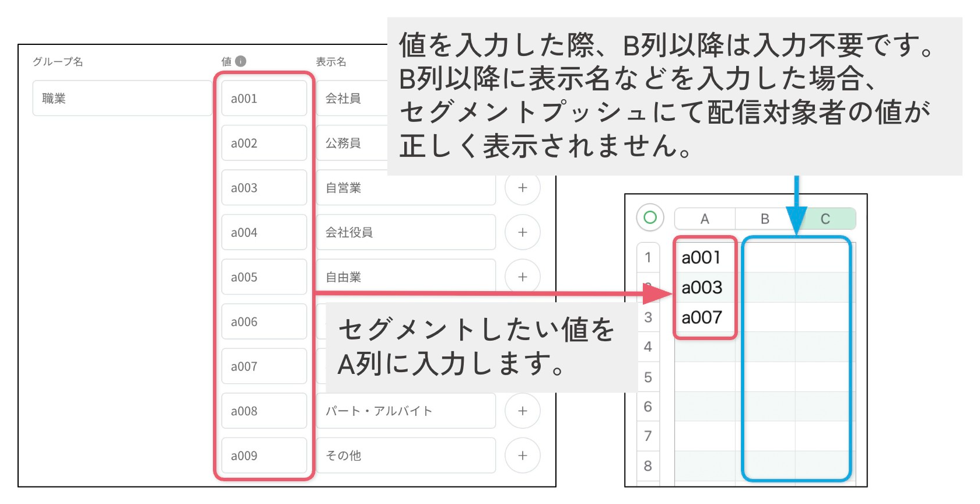Click the グループ名 label
The height and width of the screenshot is (504, 980).
tap(58, 61)
